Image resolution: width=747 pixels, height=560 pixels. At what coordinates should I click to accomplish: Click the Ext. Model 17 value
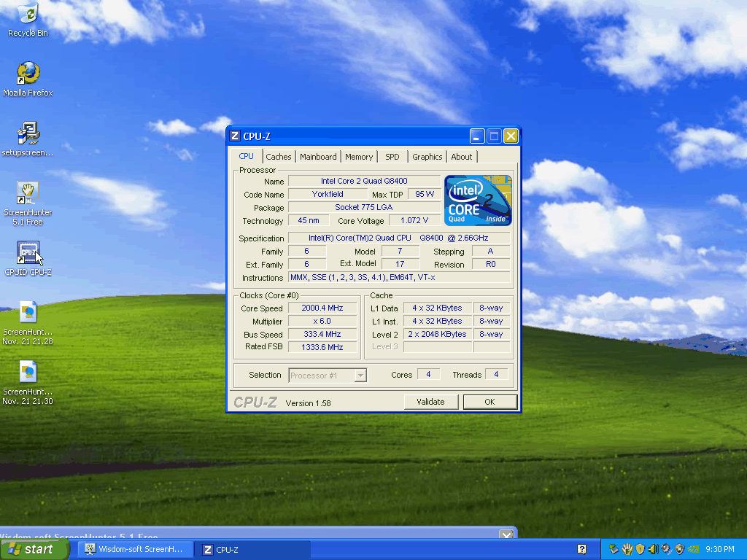400,264
